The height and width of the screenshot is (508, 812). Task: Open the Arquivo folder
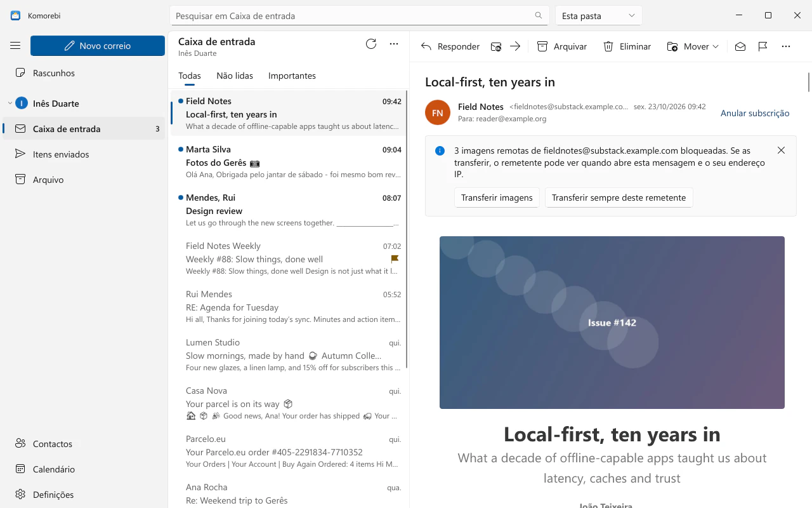coord(84,180)
